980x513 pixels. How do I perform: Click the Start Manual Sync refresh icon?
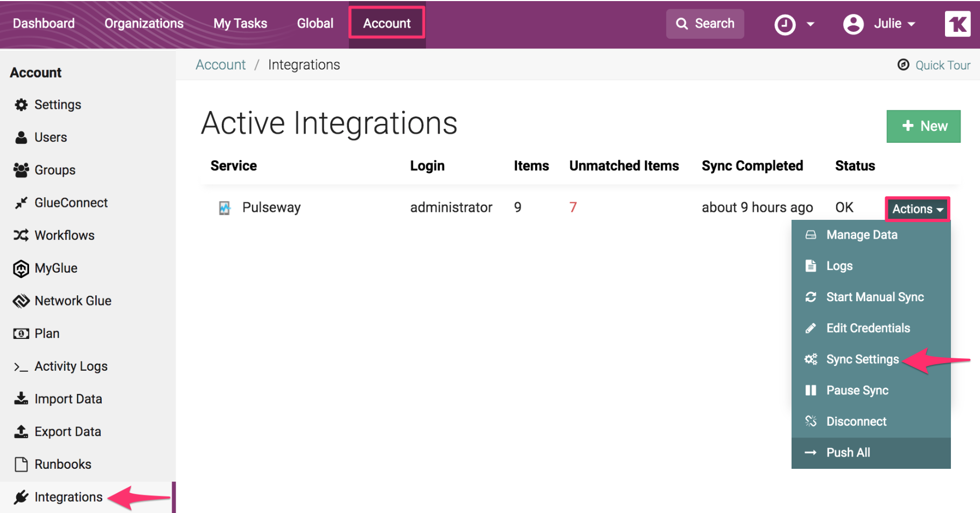click(810, 297)
